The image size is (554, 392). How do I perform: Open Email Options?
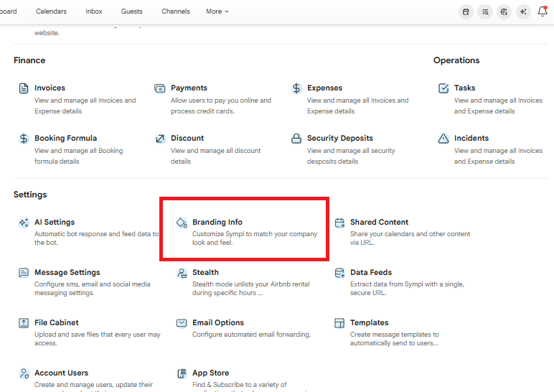pos(218,323)
